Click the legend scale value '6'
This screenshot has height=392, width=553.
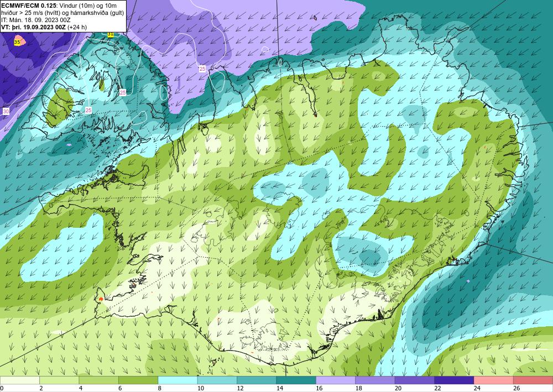coord(120,388)
